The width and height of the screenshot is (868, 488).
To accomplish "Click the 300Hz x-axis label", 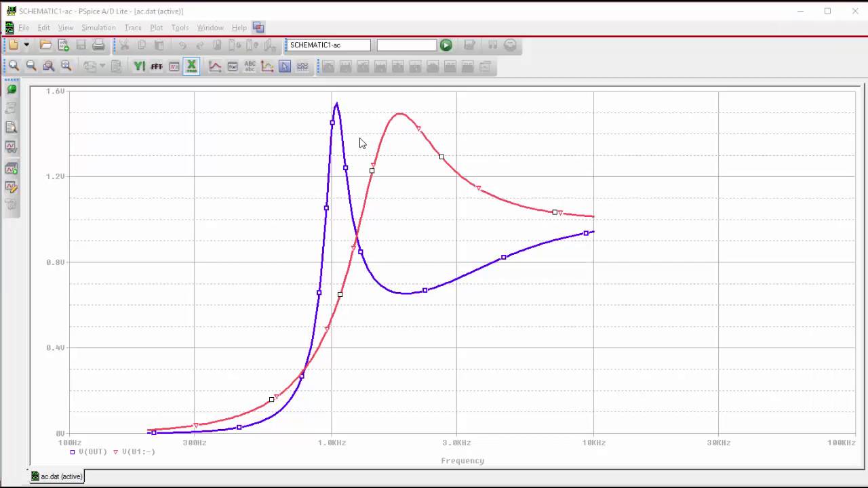I will tap(194, 443).
